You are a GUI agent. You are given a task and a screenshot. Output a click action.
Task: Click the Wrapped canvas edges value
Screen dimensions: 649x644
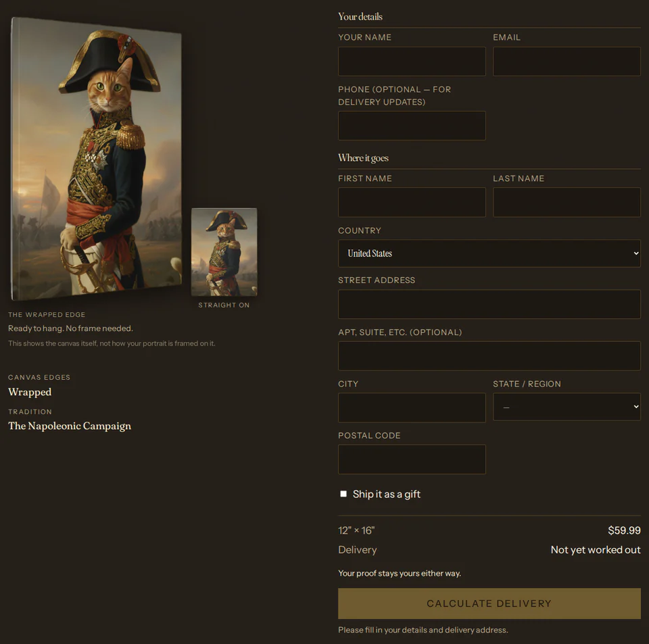pyautogui.click(x=30, y=392)
